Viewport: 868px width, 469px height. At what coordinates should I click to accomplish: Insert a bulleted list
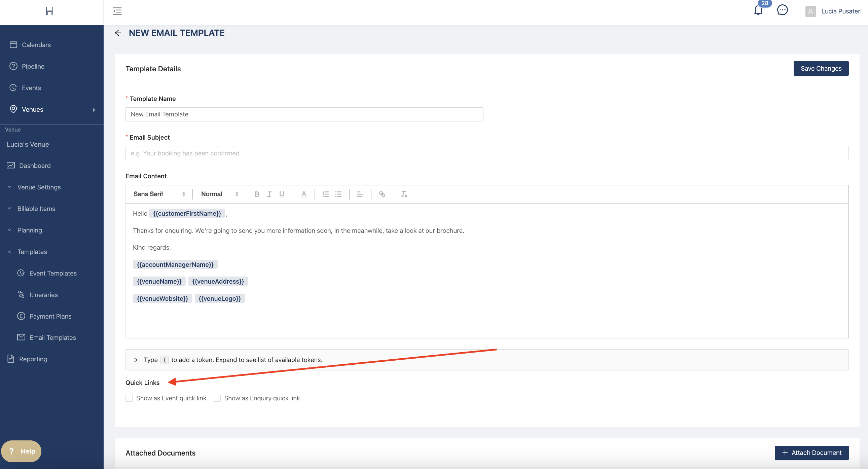pyautogui.click(x=338, y=194)
